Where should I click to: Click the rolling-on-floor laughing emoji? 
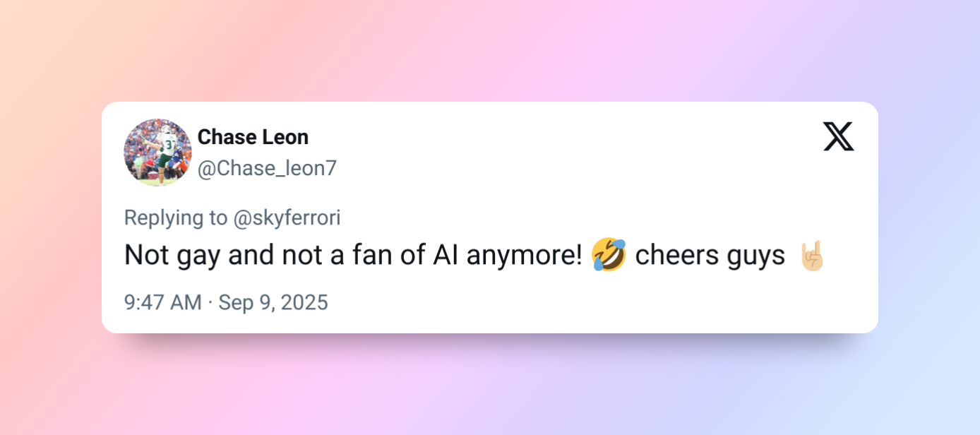pos(608,255)
